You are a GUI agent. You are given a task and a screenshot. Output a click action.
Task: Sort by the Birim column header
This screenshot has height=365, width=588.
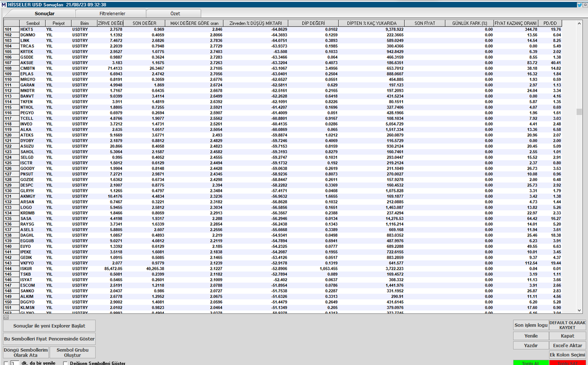click(x=84, y=23)
